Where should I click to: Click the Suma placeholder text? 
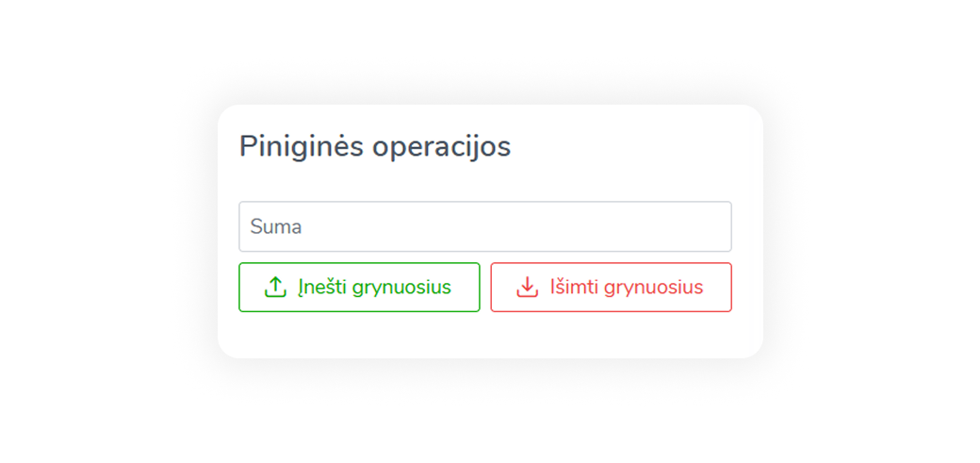click(276, 227)
